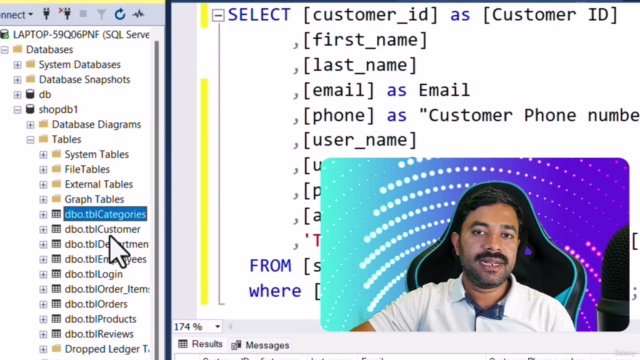This screenshot has width=640, height=360.
Task: Open the Activity Monitor pulse icon
Action: pyautogui.click(x=138, y=14)
